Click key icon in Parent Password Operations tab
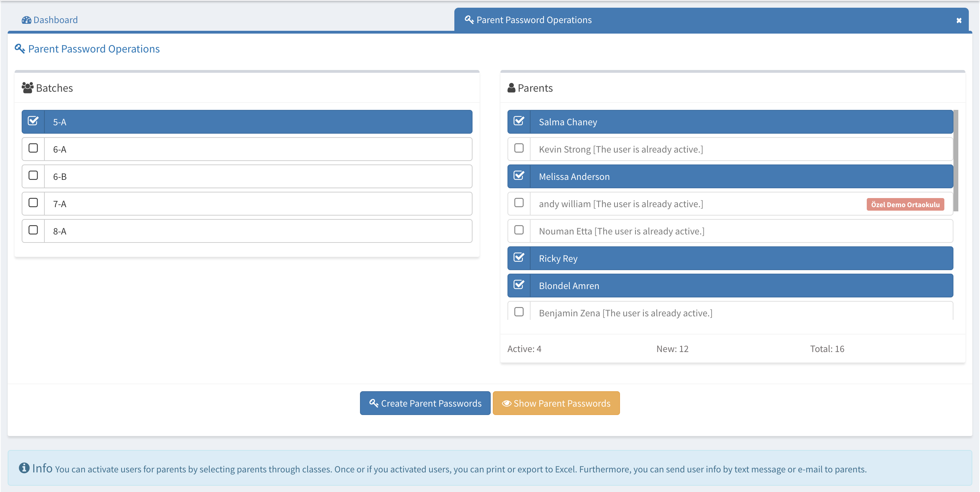980x492 pixels. coord(469,20)
